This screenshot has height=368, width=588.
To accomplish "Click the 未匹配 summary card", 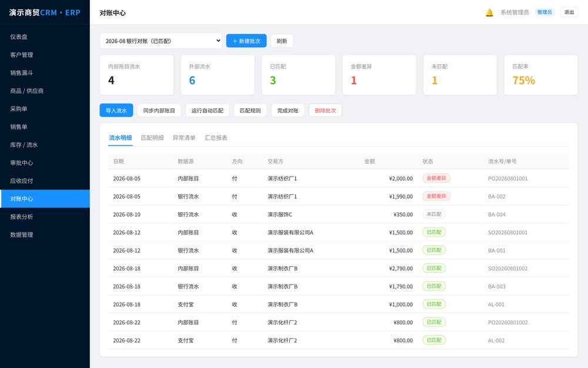I will coord(460,75).
